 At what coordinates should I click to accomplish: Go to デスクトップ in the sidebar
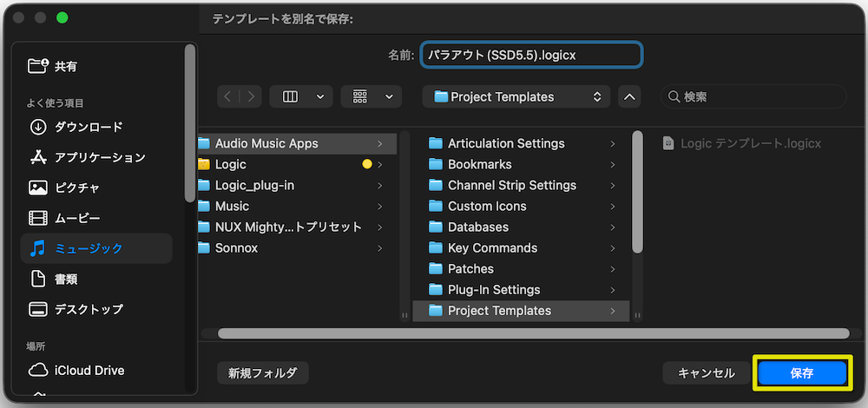point(89,309)
